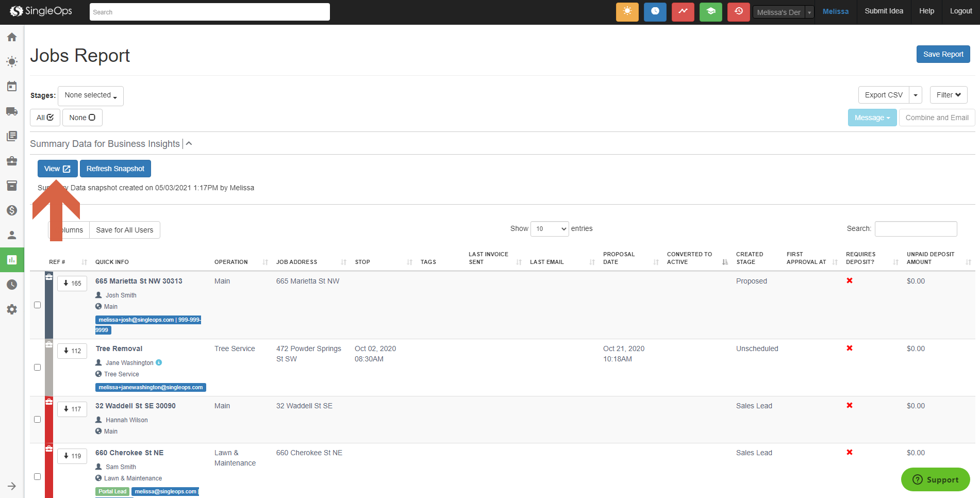Screen dimensions: 980x498
Task: Click the red history icon button
Action: pyautogui.click(x=738, y=12)
